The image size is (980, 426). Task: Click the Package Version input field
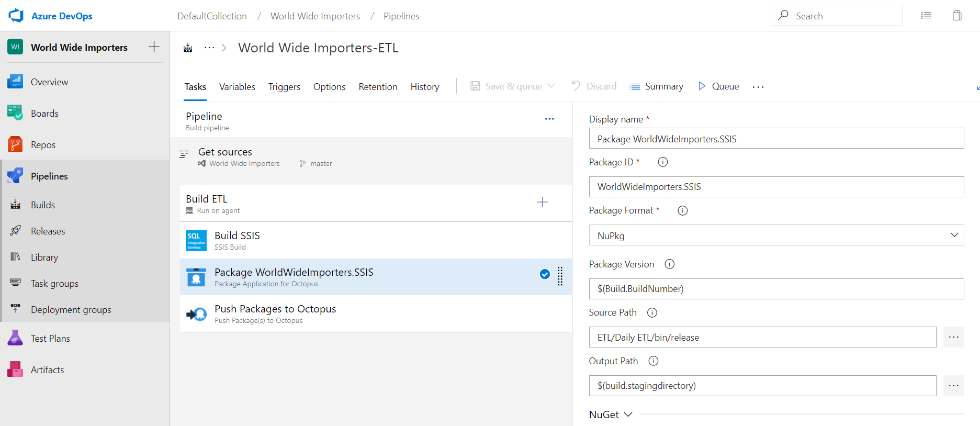776,289
